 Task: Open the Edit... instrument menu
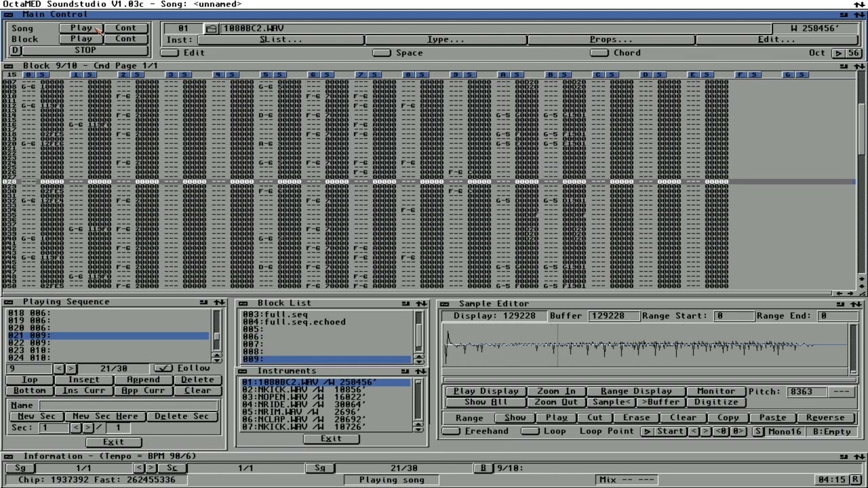click(776, 40)
